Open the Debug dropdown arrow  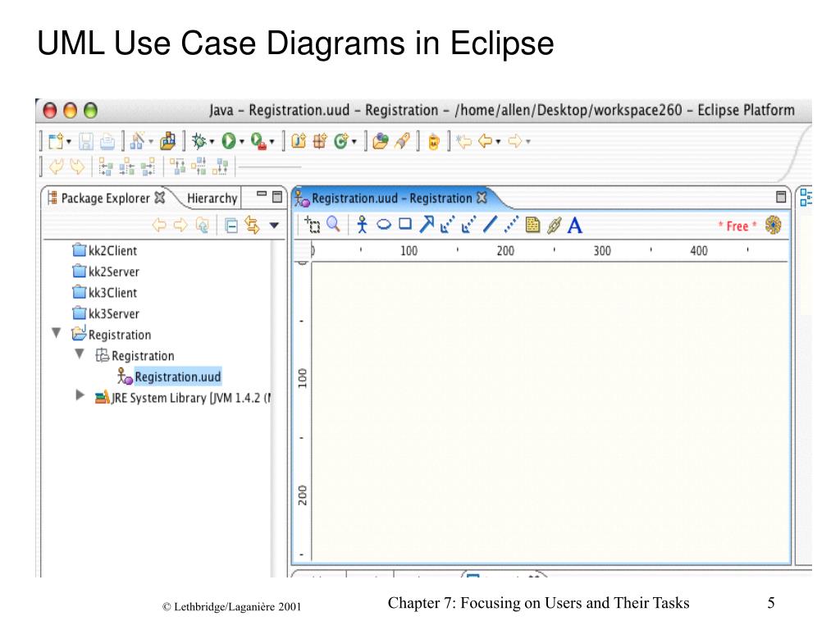[x=212, y=142]
